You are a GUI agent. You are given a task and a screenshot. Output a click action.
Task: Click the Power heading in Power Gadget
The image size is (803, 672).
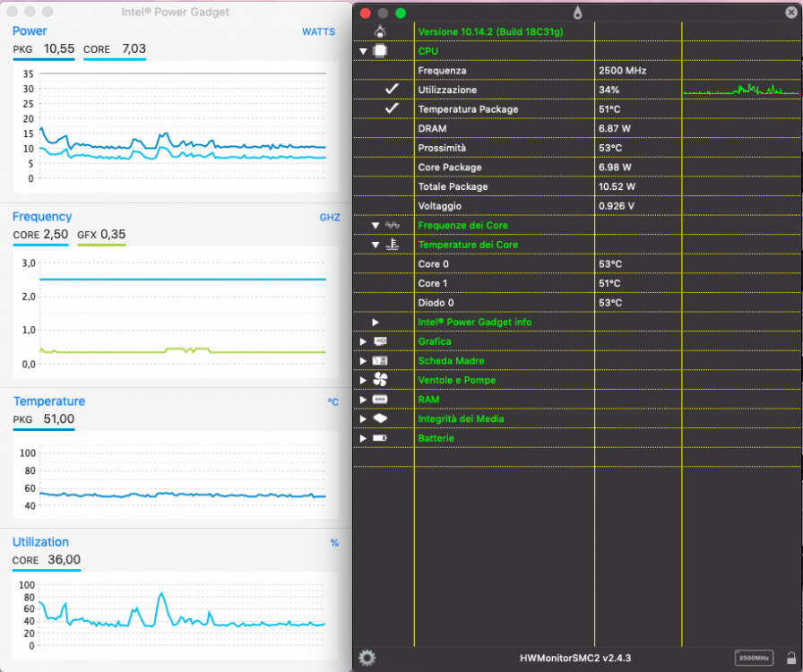click(x=30, y=30)
